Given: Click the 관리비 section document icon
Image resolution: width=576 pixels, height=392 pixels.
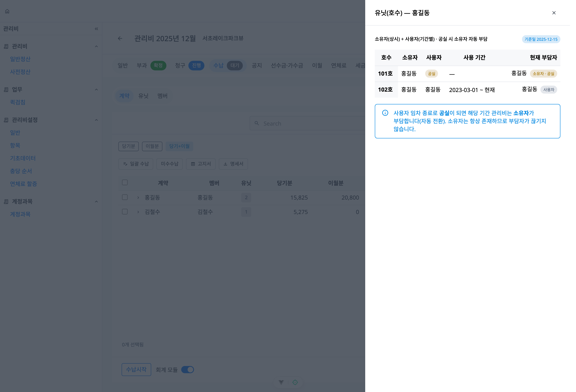Looking at the screenshot, I should click(x=6, y=46).
